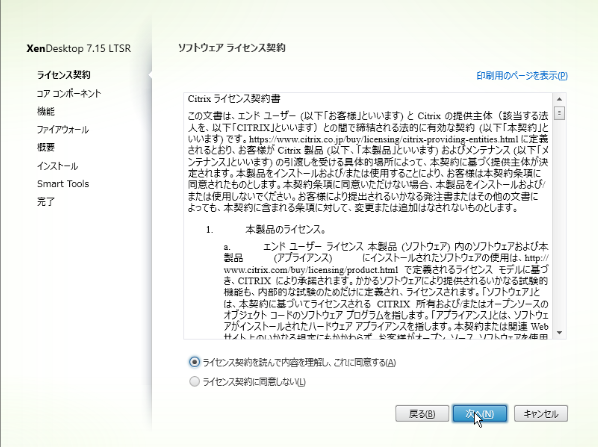Click the Citrix ライセンス契約書 title text
The width and height of the screenshot is (598, 447).
pyautogui.click(x=234, y=99)
